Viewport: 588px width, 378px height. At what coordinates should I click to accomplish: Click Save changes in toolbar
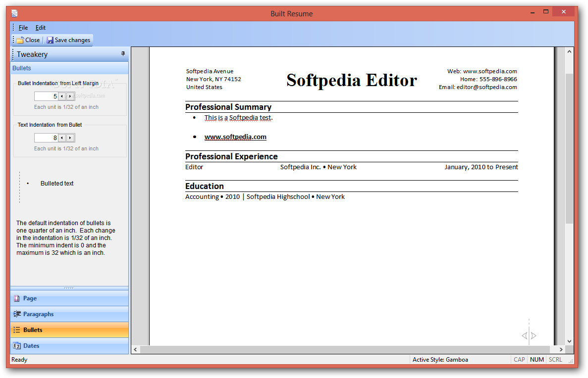pos(69,40)
